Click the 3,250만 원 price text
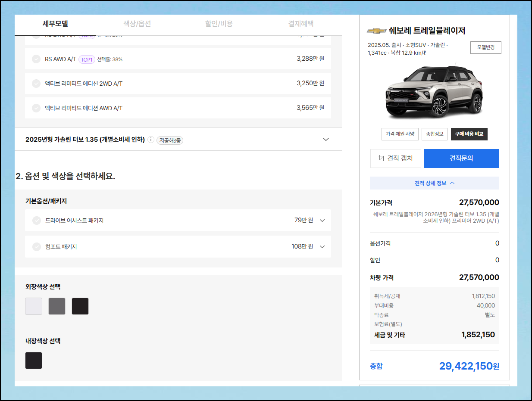Screen dimensions: 532x401 (310, 84)
